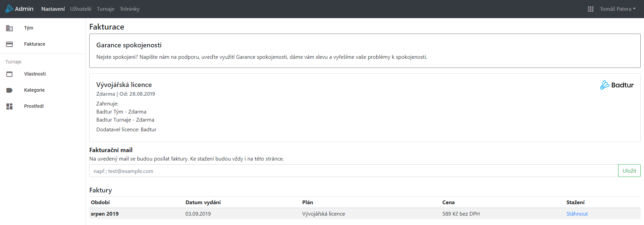Click the 'Fakturace' page title
Screen dimensions: 644x225
click(107, 27)
